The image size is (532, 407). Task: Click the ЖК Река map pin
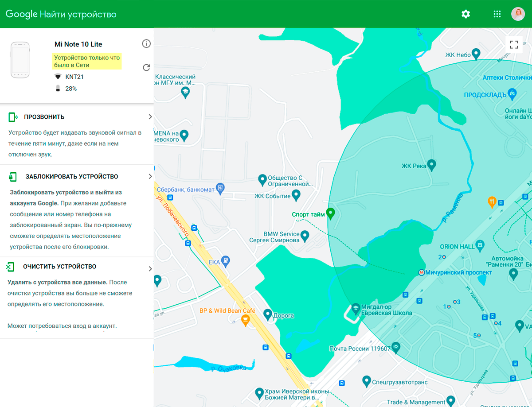[431, 165]
